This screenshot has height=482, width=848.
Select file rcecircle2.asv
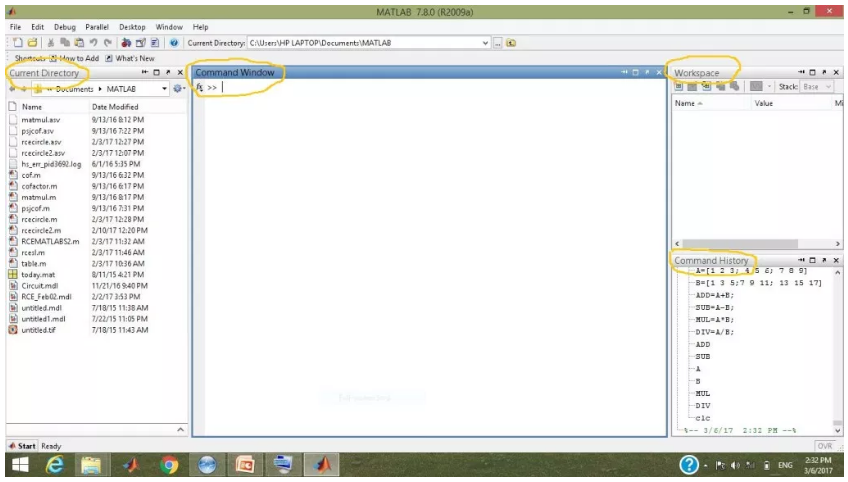43,153
